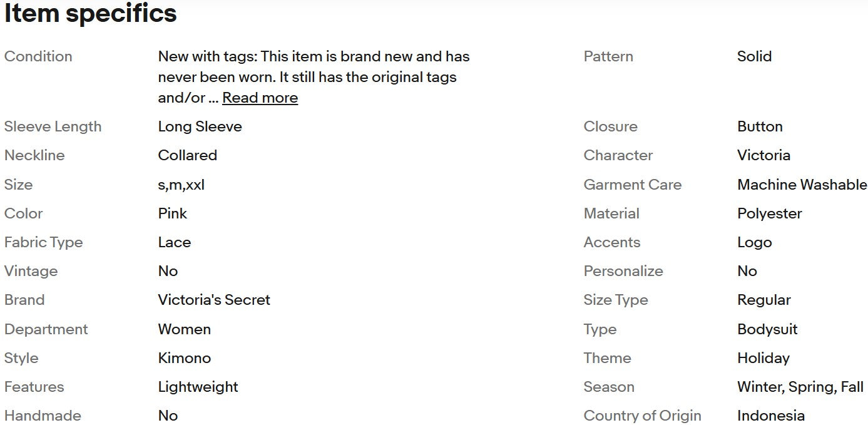Screen dimensions: 868x425
Task: Click the Lace fabric type value
Action: pyautogui.click(x=174, y=242)
